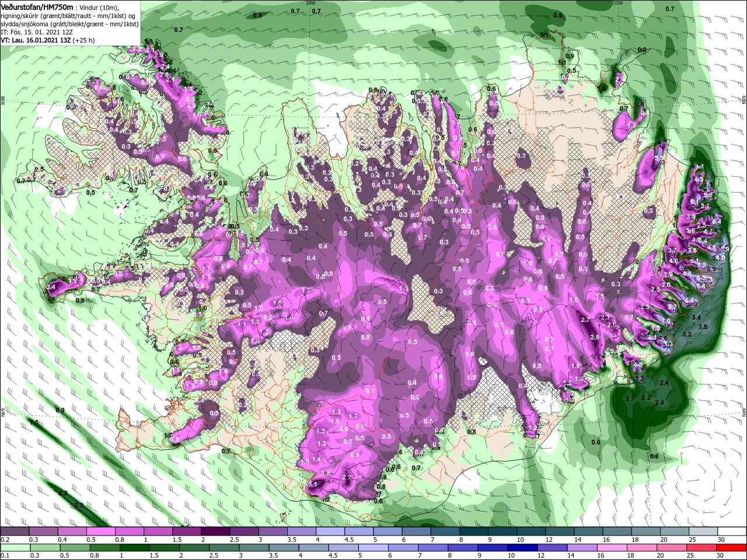The height and width of the screenshot is (560, 747).
Task: Select the lower legend swatch starting at 7
Action: click(433, 548)
